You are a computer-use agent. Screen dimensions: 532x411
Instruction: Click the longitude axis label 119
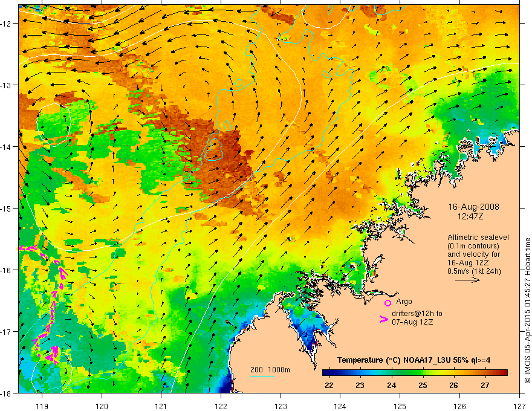(42, 406)
